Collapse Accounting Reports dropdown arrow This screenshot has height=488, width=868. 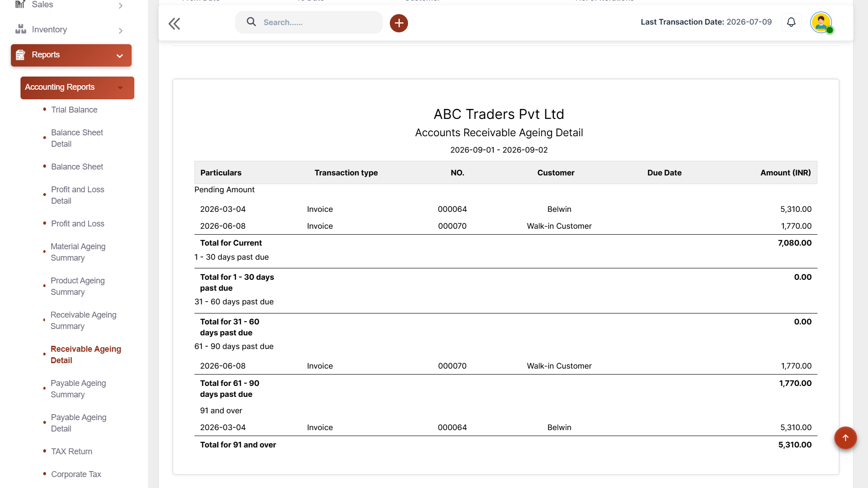pos(120,87)
